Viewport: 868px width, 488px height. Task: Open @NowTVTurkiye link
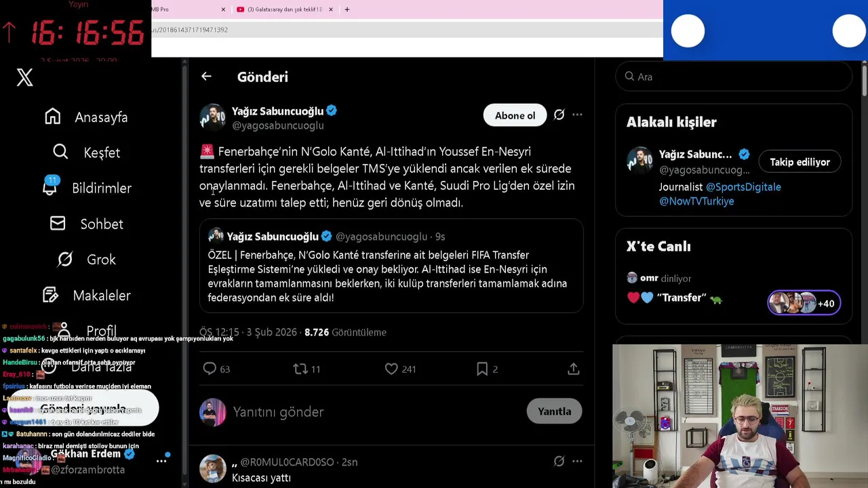coord(696,201)
